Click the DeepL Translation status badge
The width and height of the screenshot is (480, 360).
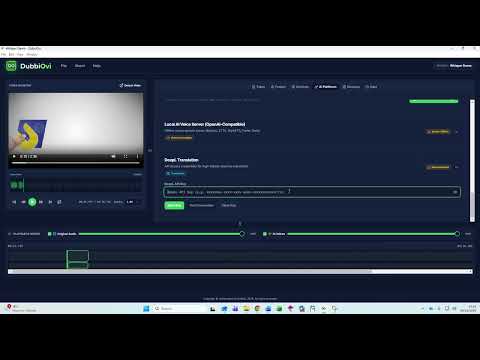click(438, 167)
